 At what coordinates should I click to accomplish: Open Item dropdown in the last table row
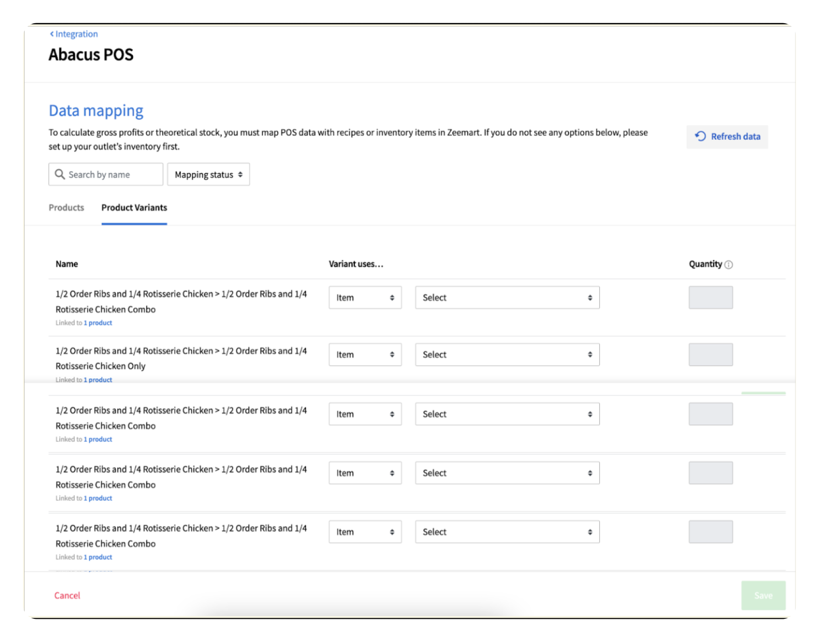[x=365, y=532]
